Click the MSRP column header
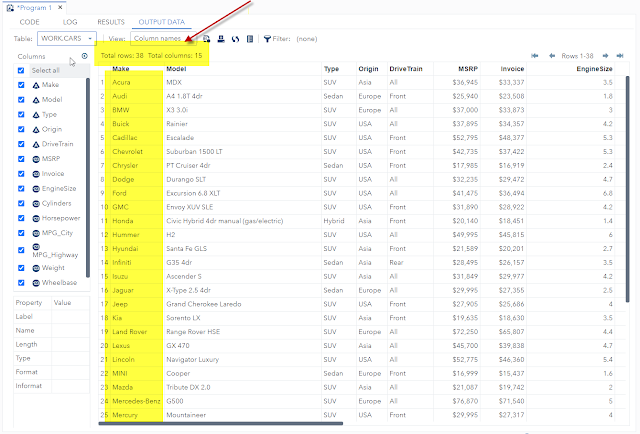 click(468, 69)
